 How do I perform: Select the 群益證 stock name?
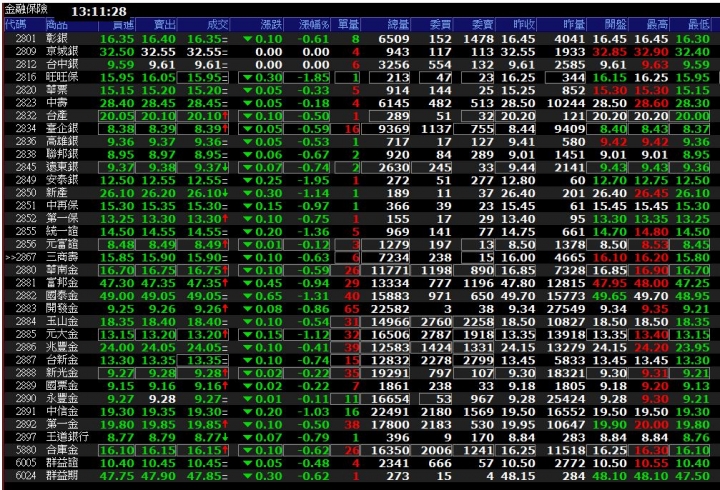tap(62, 463)
